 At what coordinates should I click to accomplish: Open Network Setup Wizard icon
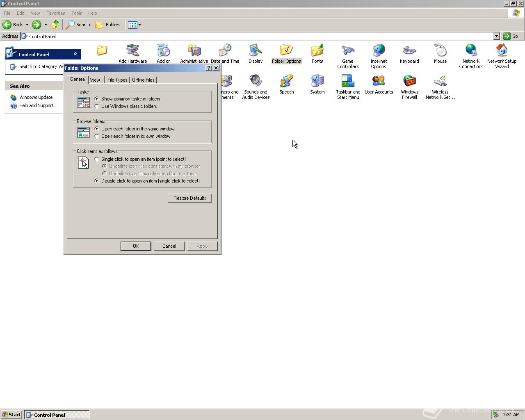coord(502,56)
